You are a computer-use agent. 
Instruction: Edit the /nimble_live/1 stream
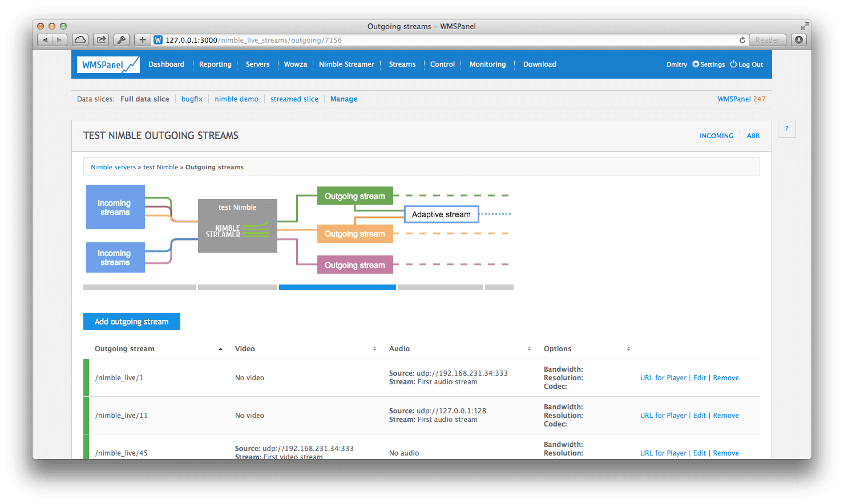click(700, 378)
